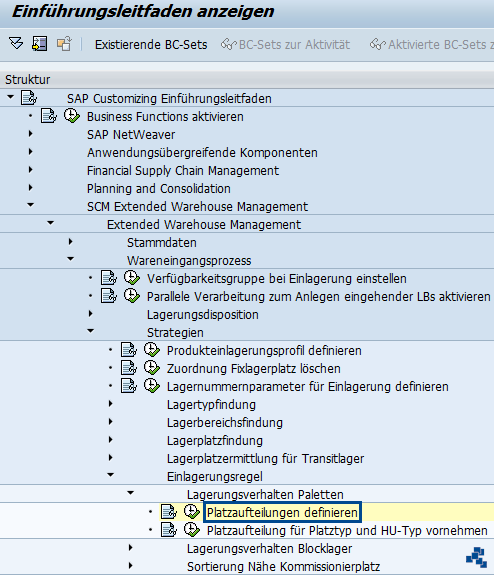The width and height of the screenshot is (494, 575).
Task: Click 'Lagerungsverhalten Paletten' label
Action: click(265, 494)
